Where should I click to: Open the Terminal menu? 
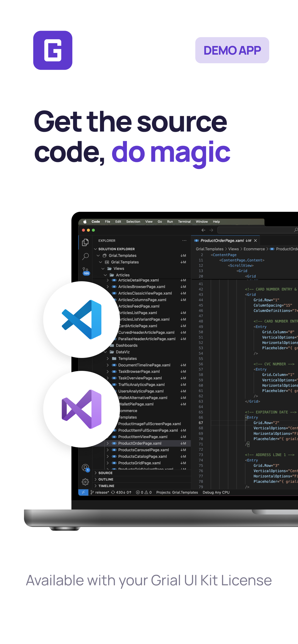pyautogui.click(x=184, y=222)
